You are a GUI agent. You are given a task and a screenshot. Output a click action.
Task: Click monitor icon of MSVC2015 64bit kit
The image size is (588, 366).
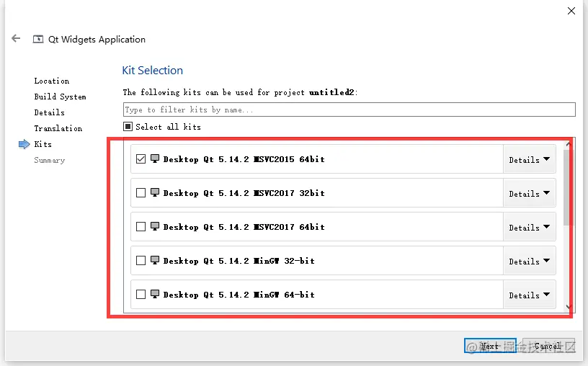tap(155, 159)
